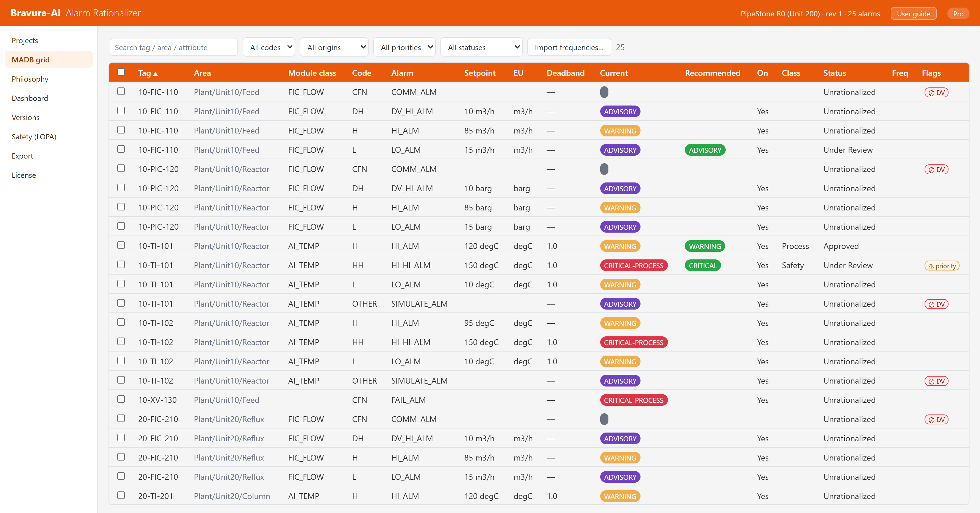Click the Bravura-AI brand title
The image size is (980, 513).
tap(35, 13)
